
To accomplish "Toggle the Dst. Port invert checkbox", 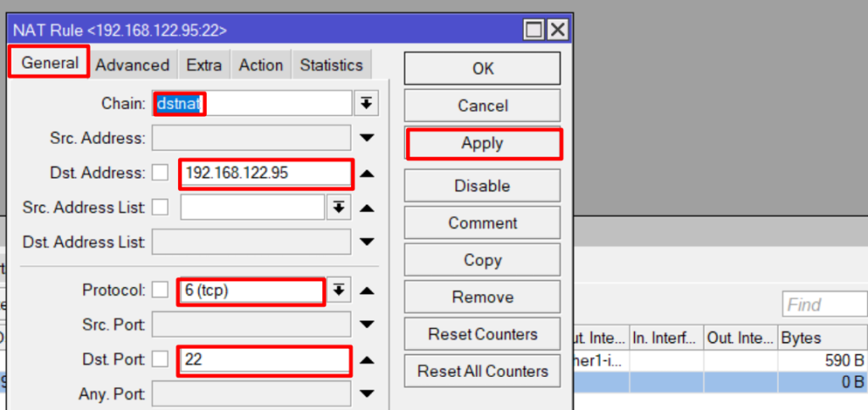I will point(160,360).
